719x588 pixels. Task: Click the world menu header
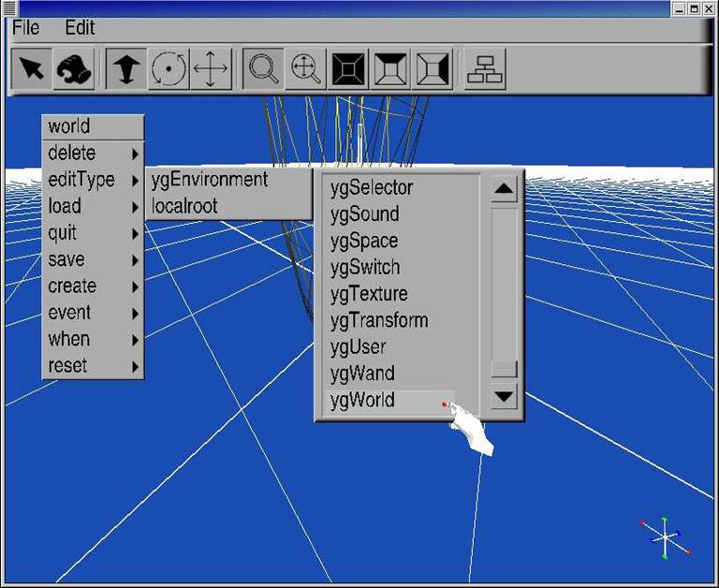93,126
